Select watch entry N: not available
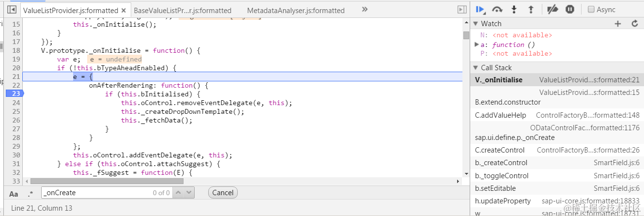 click(x=516, y=35)
